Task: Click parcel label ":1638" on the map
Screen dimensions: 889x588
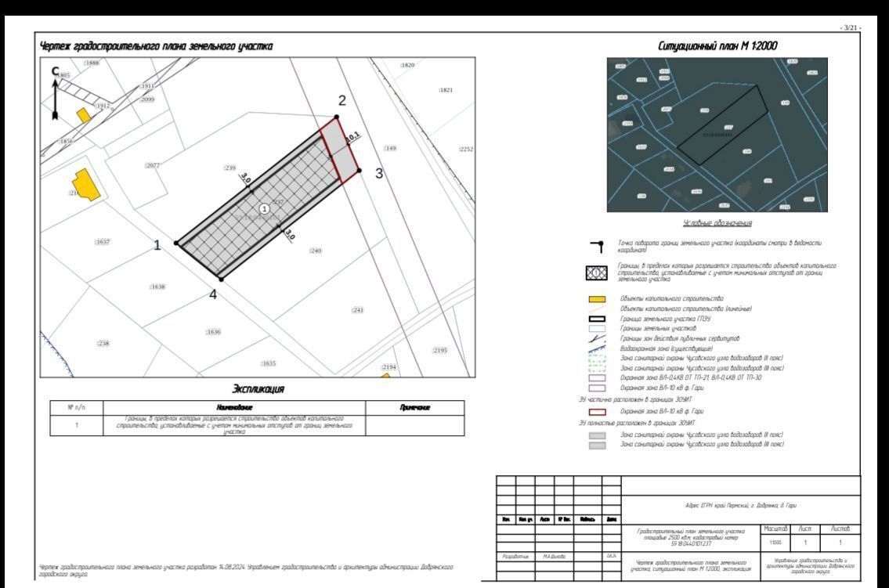Action: point(157,287)
